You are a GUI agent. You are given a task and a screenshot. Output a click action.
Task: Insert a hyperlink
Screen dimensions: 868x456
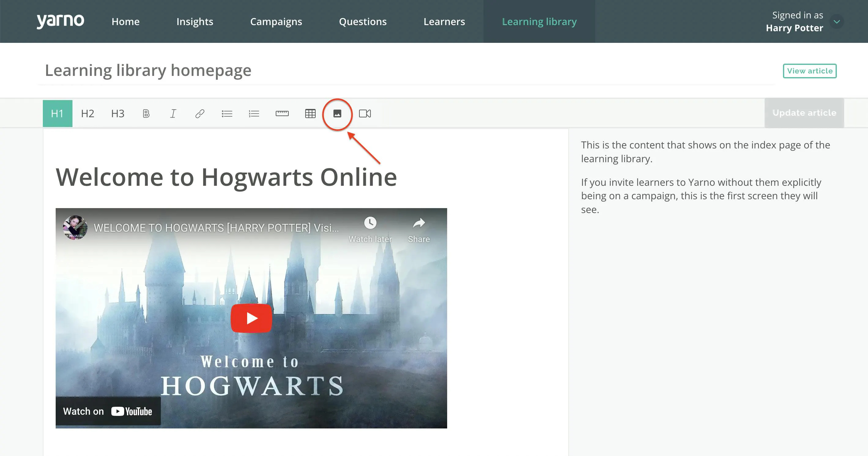200,114
